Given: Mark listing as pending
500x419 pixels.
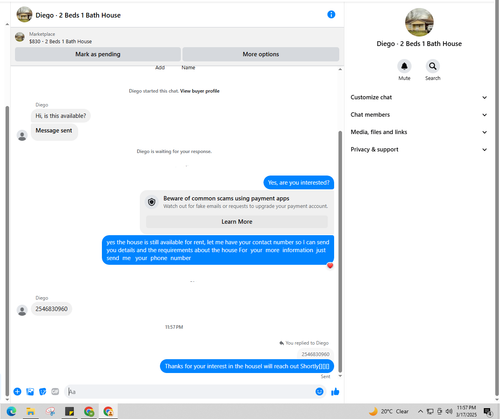Looking at the screenshot, I should [98, 54].
